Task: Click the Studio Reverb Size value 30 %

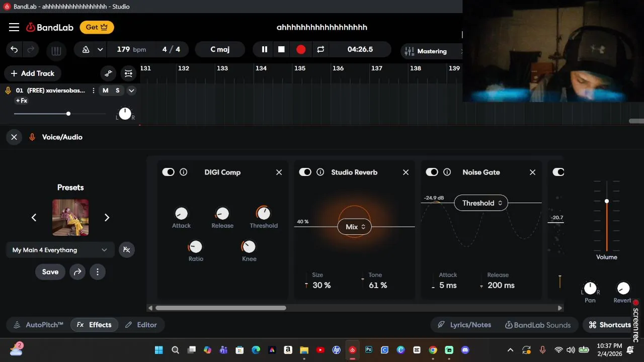Action: (x=321, y=285)
